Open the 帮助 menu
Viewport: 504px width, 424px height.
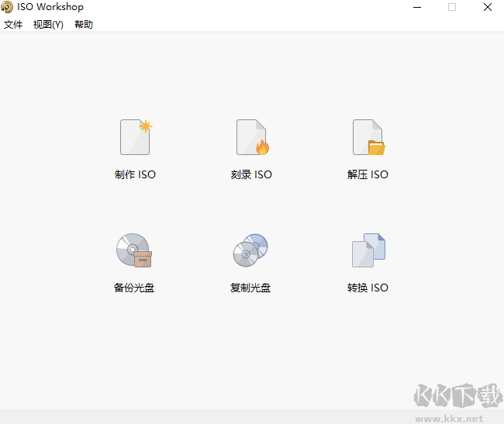84,24
